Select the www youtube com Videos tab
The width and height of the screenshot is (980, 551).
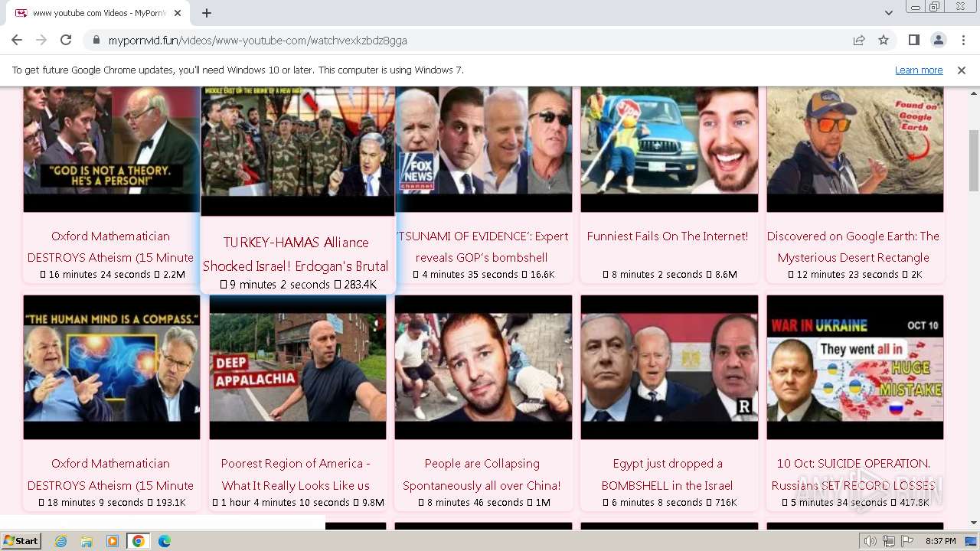[x=97, y=13]
